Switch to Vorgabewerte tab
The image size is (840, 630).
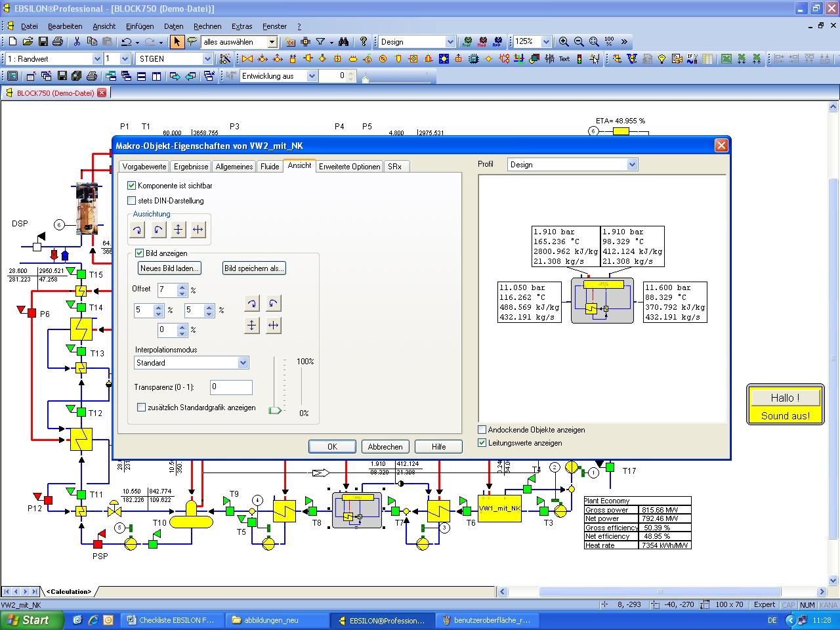[144, 167]
